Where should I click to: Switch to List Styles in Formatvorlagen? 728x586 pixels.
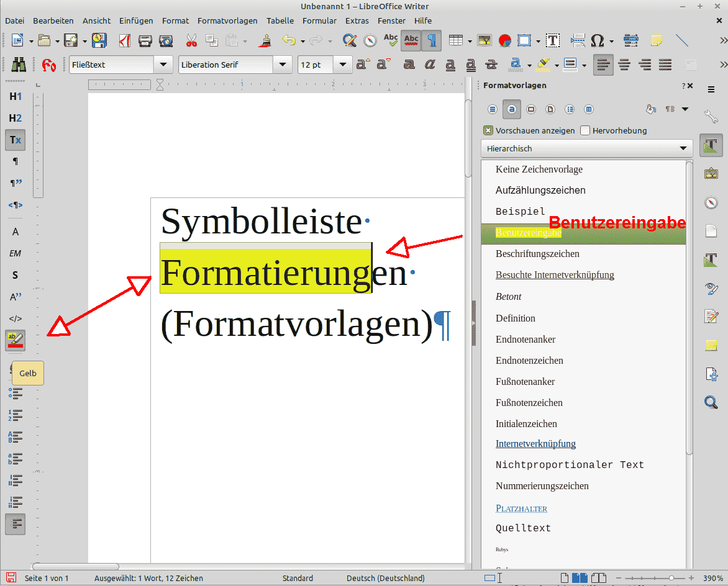(x=570, y=109)
